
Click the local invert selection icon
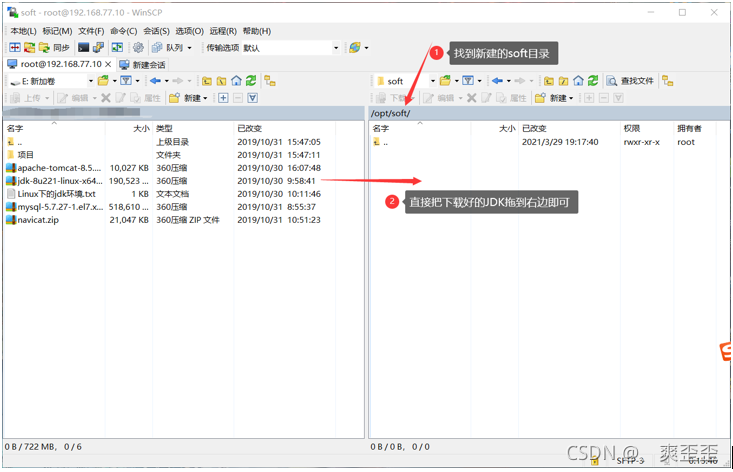click(x=253, y=98)
